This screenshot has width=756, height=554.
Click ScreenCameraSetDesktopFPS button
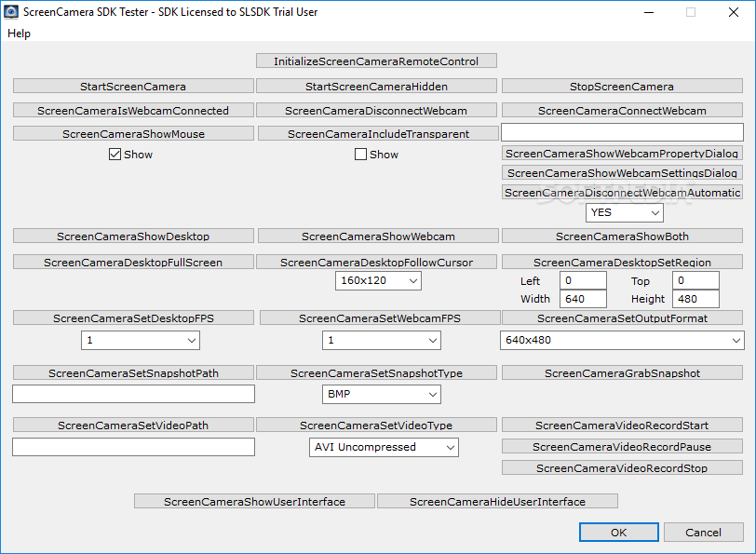(x=133, y=318)
